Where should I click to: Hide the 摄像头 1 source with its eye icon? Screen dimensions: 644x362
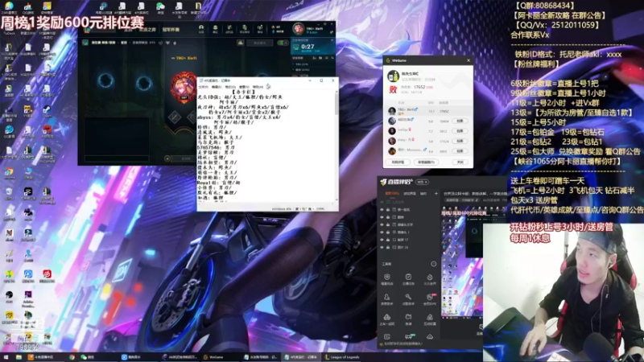click(382, 232)
